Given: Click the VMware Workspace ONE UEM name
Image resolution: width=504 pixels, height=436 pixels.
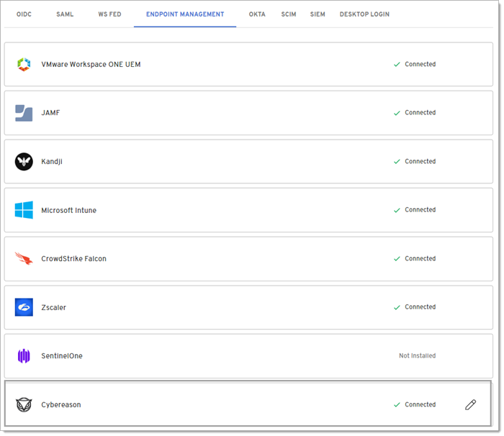Looking at the screenshot, I should (x=91, y=64).
